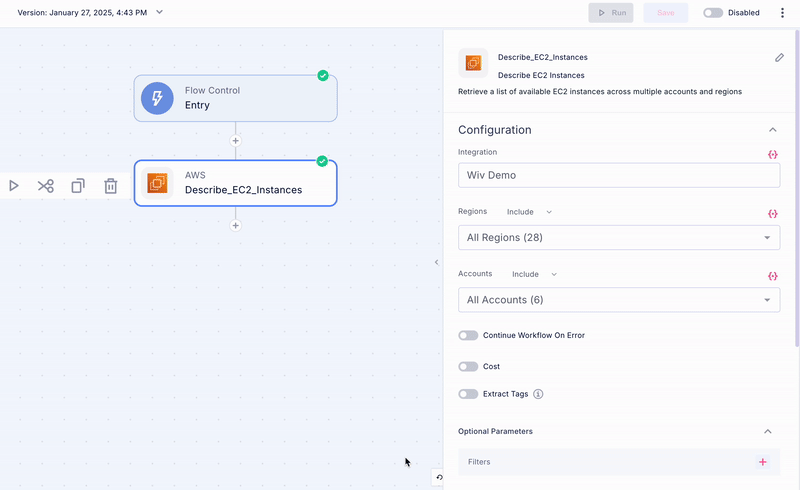Add a filter with the plus icon

(762, 462)
